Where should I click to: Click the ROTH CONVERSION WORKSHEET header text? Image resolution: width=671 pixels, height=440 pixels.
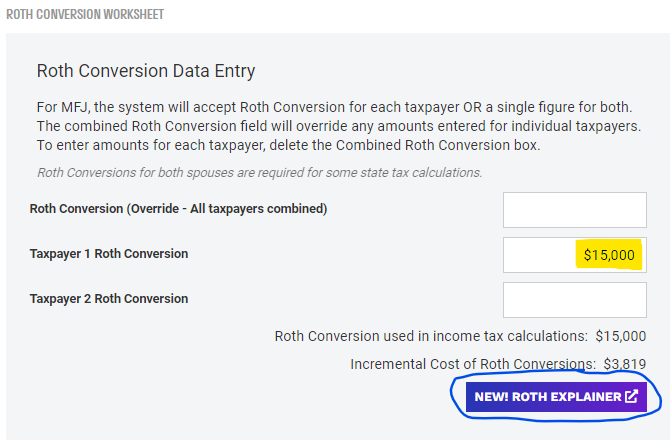pyautogui.click(x=85, y=15)
